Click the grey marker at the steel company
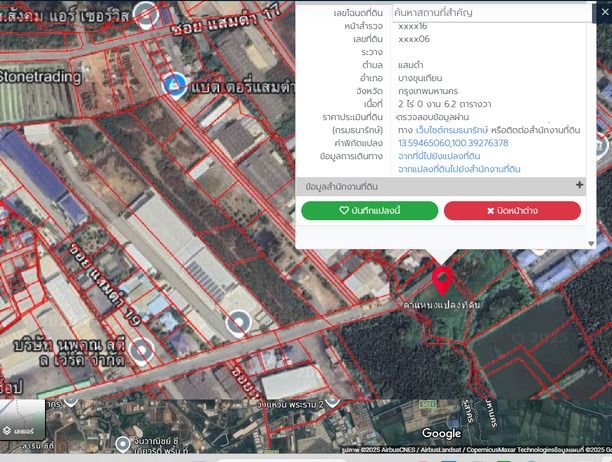 tap(141, 350)
